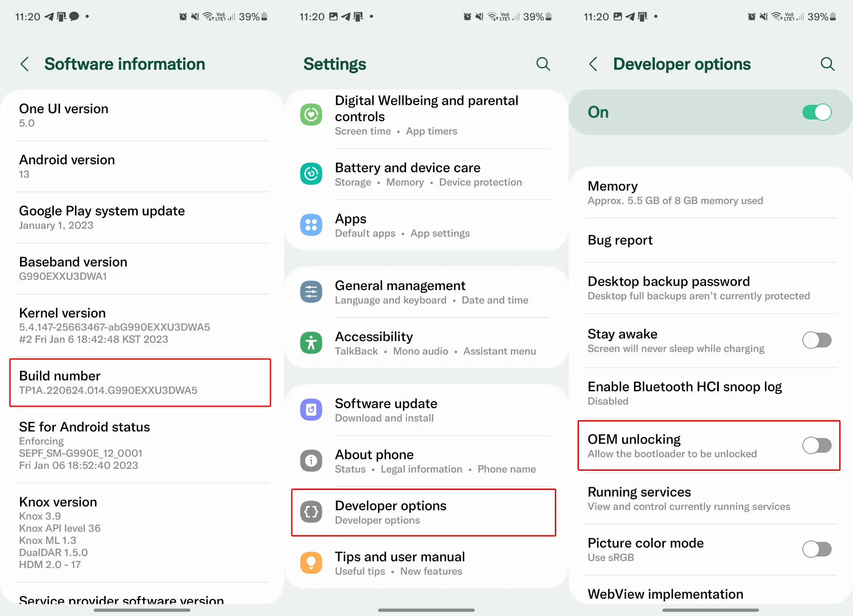853x616 pixels.
Task: Open Apps settings
Action: 426,225
